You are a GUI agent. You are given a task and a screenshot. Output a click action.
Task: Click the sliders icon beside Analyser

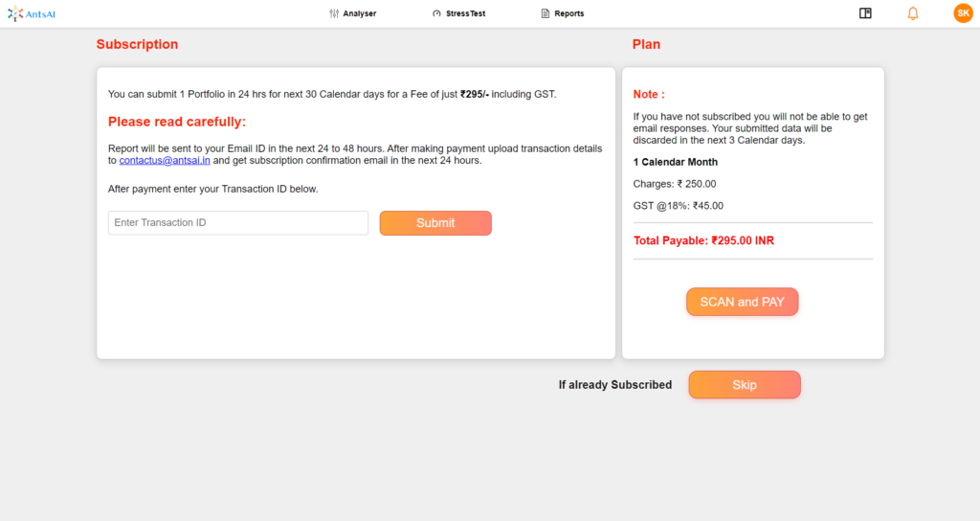(x=334, y=13)
